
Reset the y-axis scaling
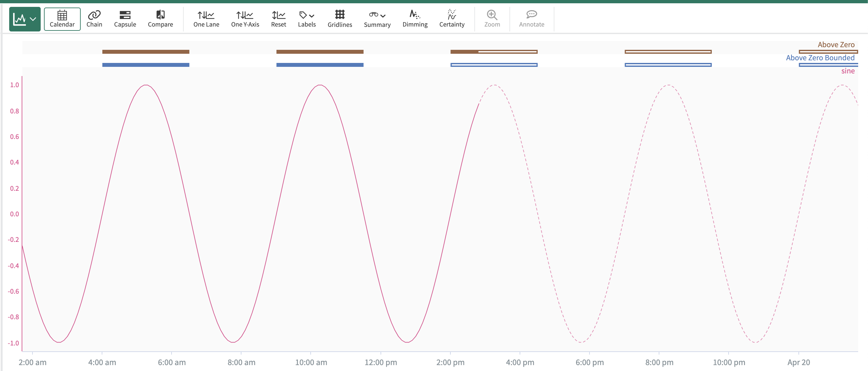click(278, 19)
